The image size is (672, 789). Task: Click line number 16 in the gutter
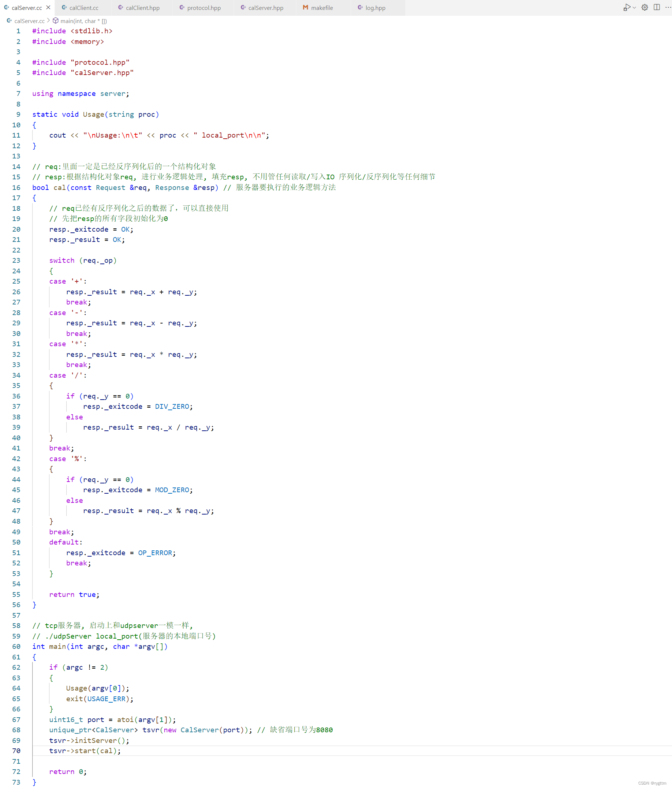[x=16, y=187]
